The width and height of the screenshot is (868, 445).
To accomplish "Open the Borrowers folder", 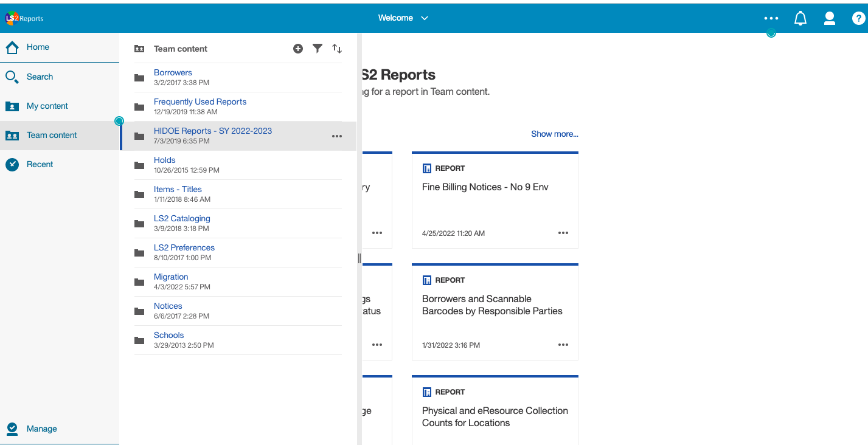I will point(173,72).
